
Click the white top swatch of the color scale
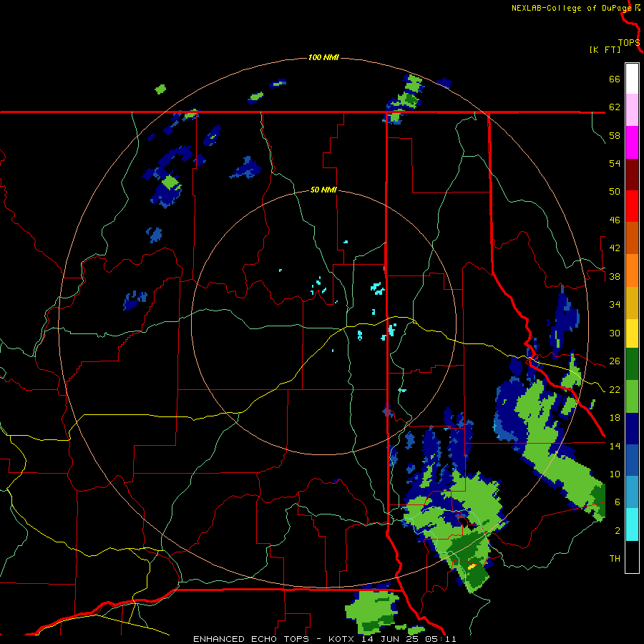(x=632, y=79)
